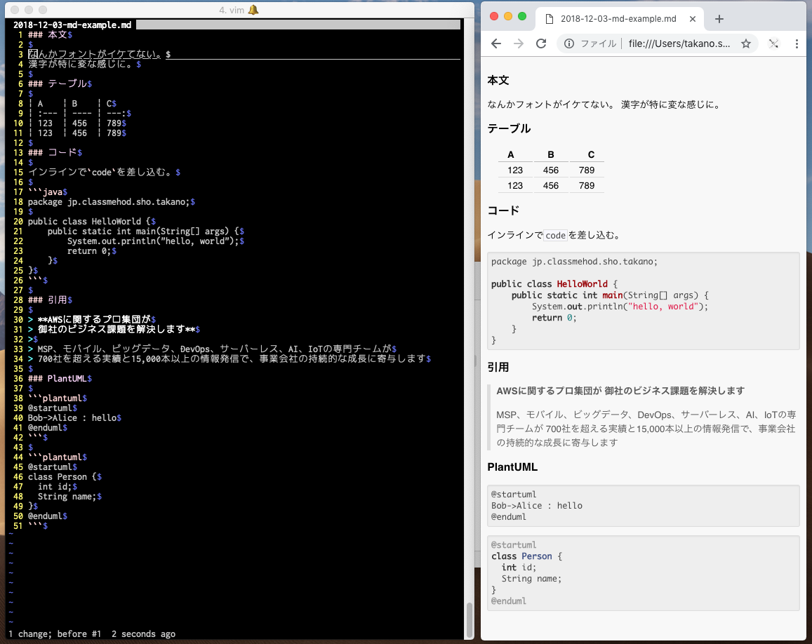Click the filename header in the vim buffer
This screenshot has width=812, height=644.
[x=71, y=25]
